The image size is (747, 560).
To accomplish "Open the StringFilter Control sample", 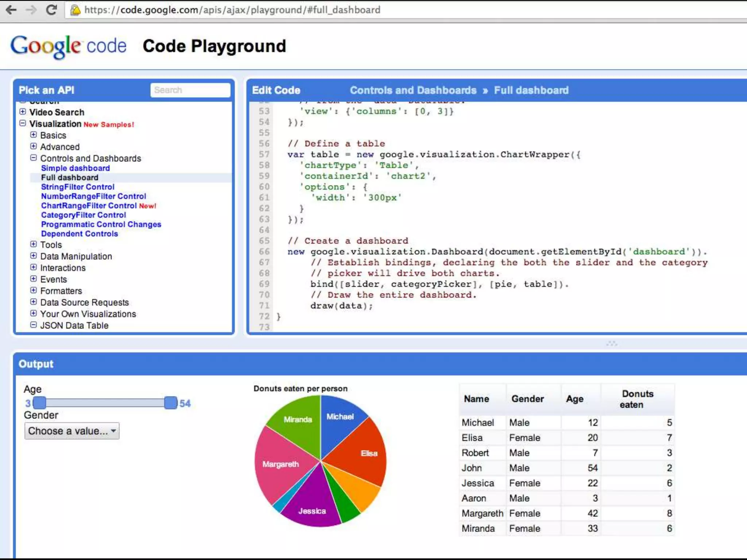I will [x=77, y=187].
